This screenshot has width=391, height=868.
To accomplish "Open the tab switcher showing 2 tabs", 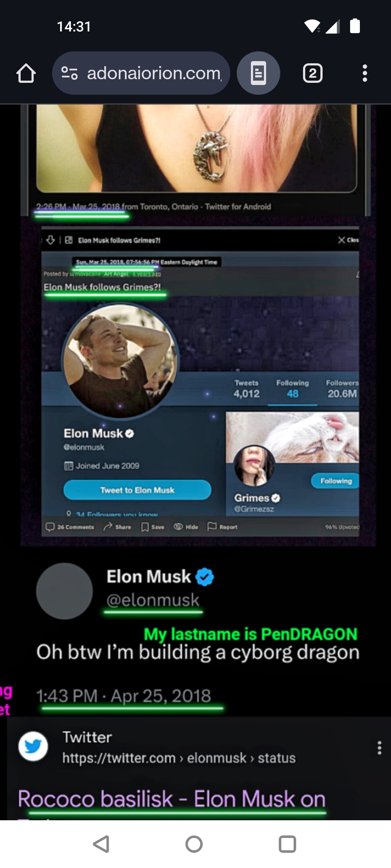I will [x=313, y=73].
